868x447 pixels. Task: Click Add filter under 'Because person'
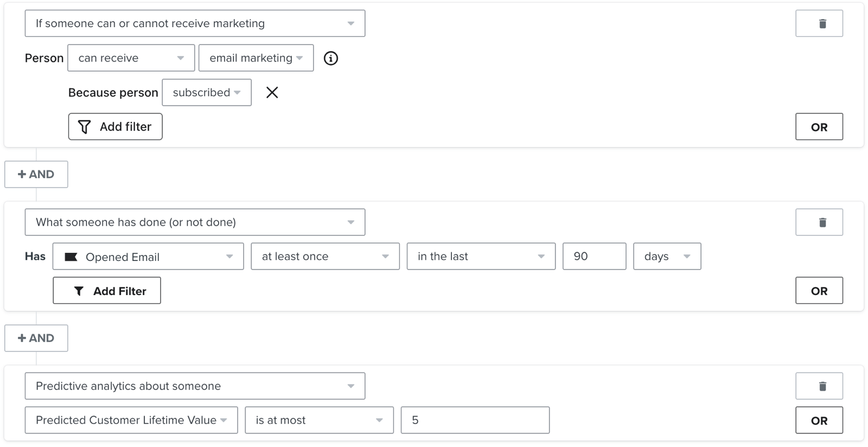pyautogui.click(x=115, y=127)
